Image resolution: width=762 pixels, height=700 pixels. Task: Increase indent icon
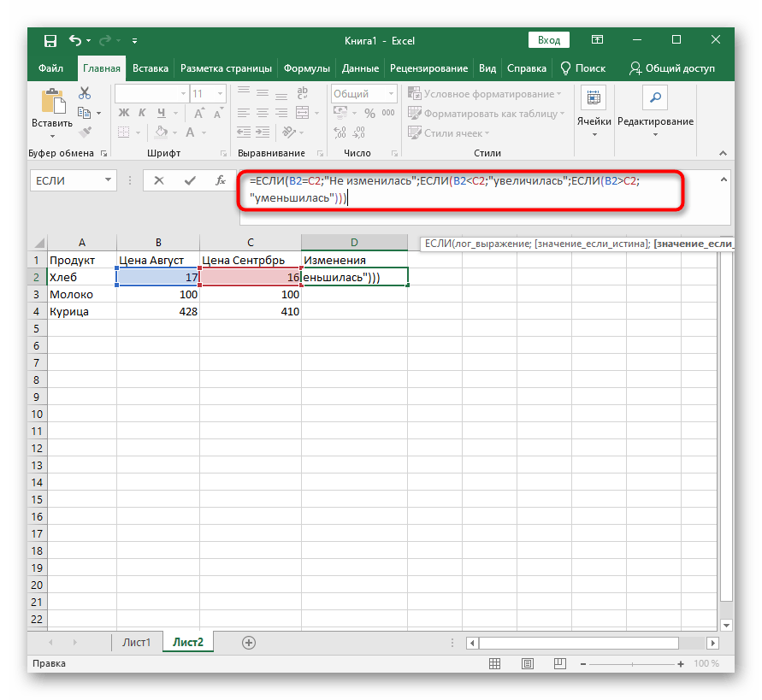[x=263, y=132]
